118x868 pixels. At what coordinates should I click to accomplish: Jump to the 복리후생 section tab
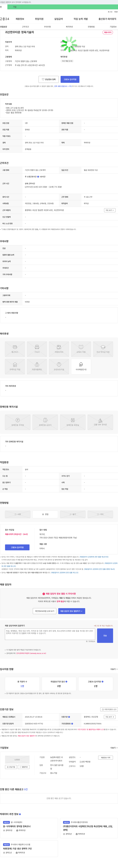(x=69, y=27)
